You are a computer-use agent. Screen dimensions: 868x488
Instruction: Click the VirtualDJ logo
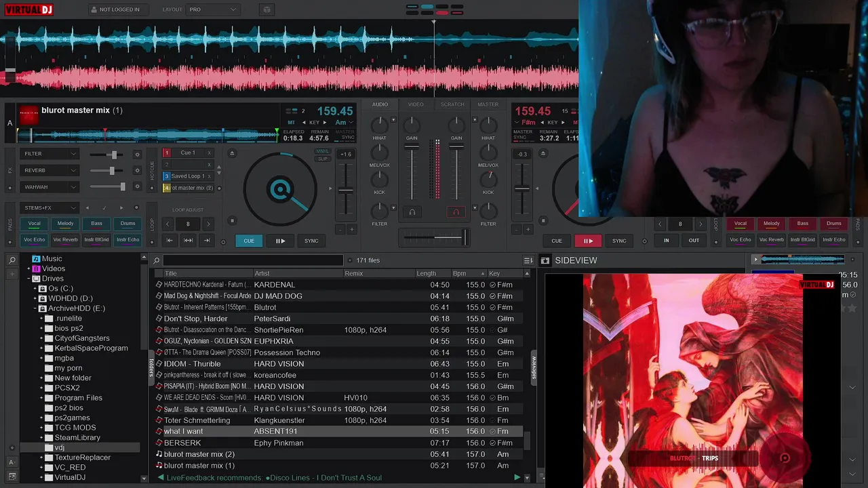28,9
